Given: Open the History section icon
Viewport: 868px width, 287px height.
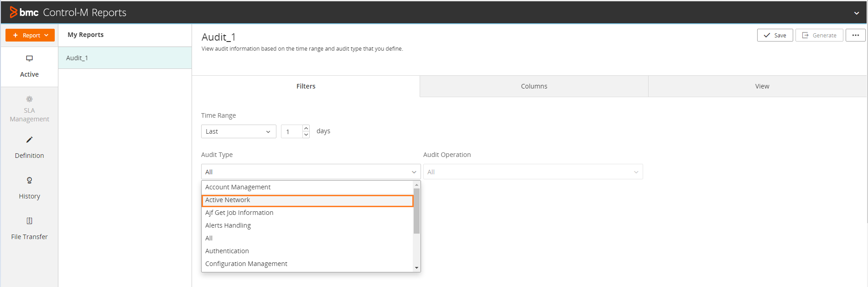Looking at the screenshot, I should click(29, 180).
